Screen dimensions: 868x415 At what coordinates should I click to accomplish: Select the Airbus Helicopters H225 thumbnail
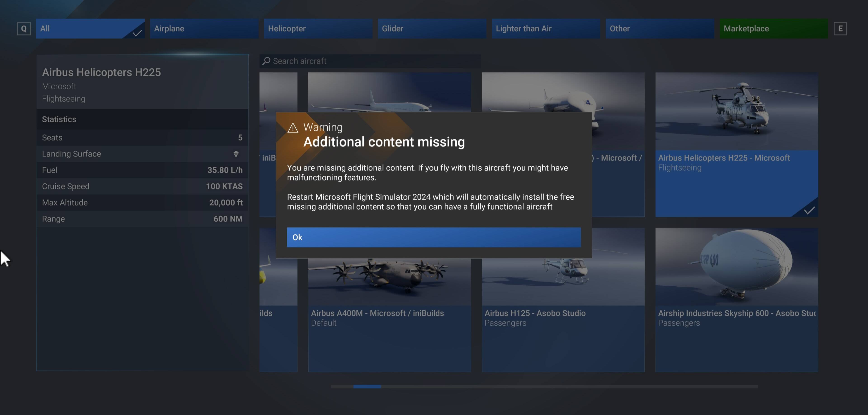coord(737,111)
